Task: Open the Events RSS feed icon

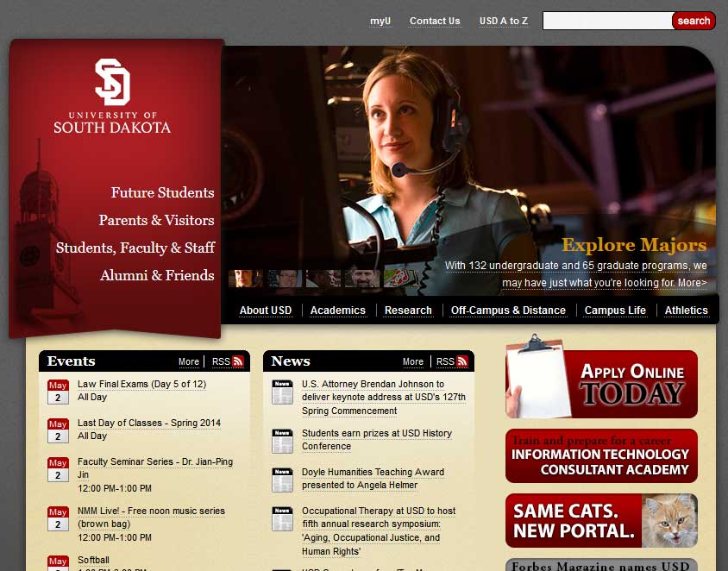Action: (238, 361)
